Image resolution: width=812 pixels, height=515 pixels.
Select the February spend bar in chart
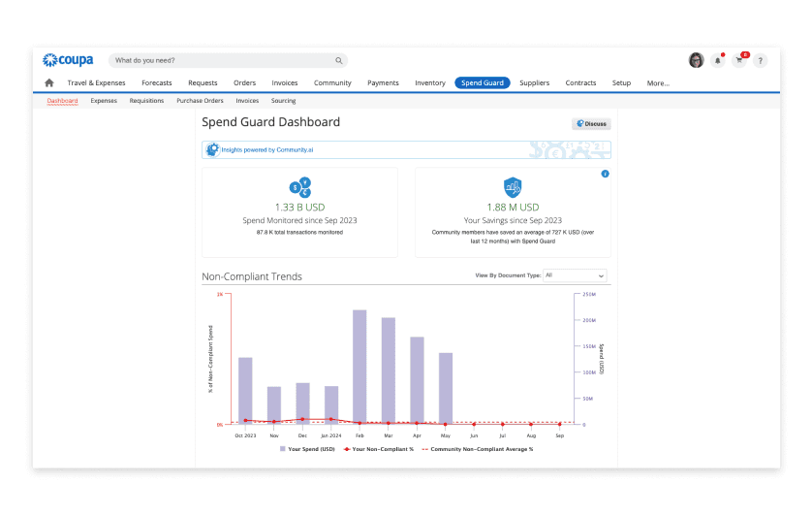click(x=359, y=367)
